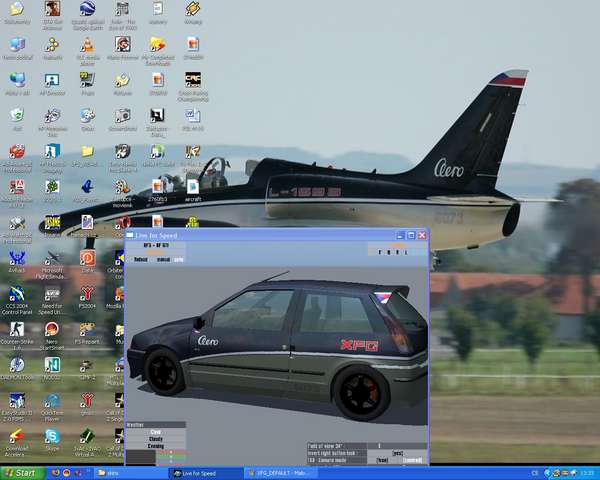Click the XFG car name label in Live for Speed
This screenshot has height=480, width=600.
[156, 245]
